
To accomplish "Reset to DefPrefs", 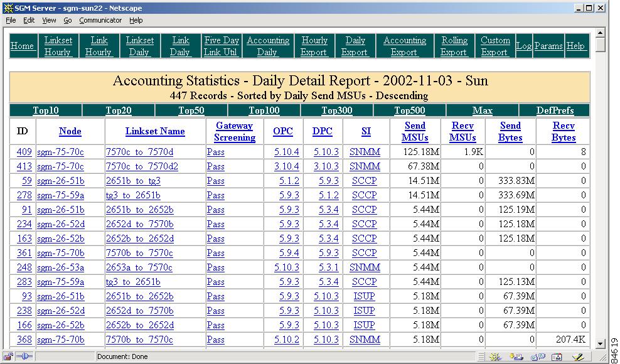I will (x=555, y=110).
